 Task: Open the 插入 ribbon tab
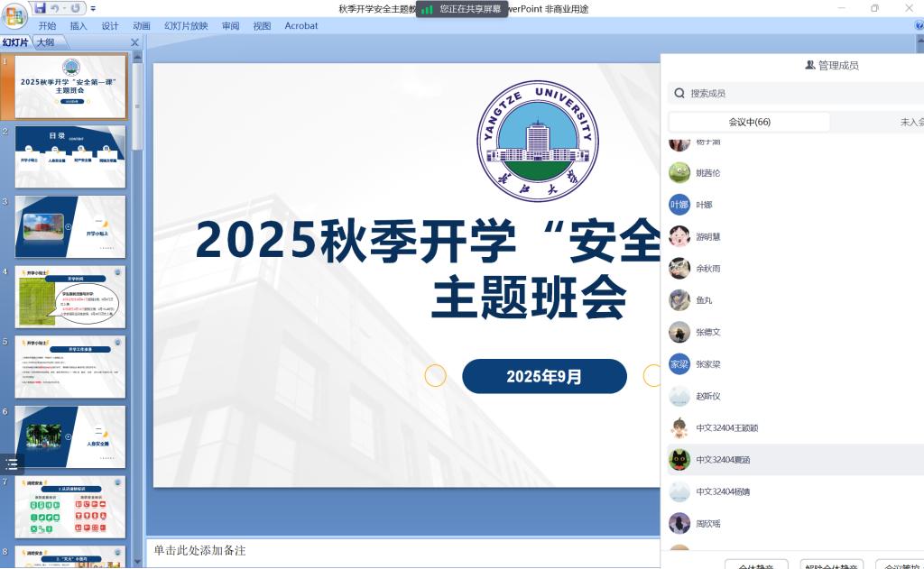(79, 26)
